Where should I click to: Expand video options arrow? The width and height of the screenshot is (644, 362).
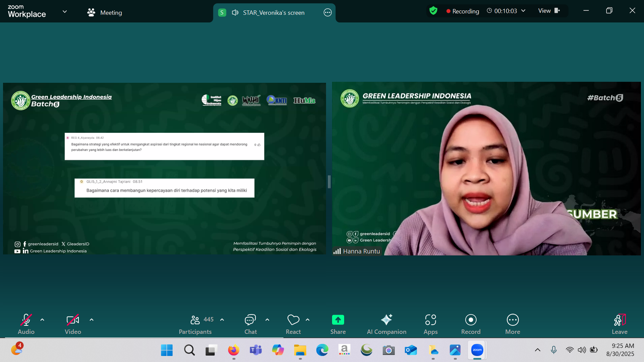(91, 320)
